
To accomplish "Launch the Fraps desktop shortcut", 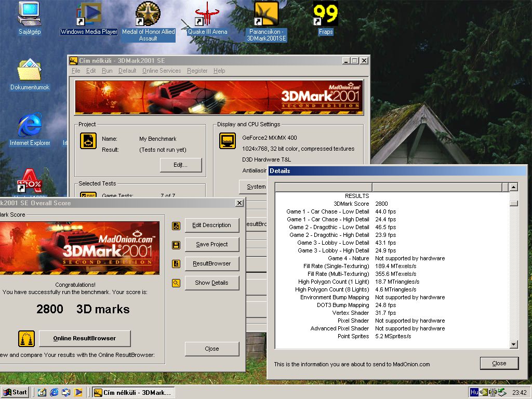I will (x=325, y=19).
